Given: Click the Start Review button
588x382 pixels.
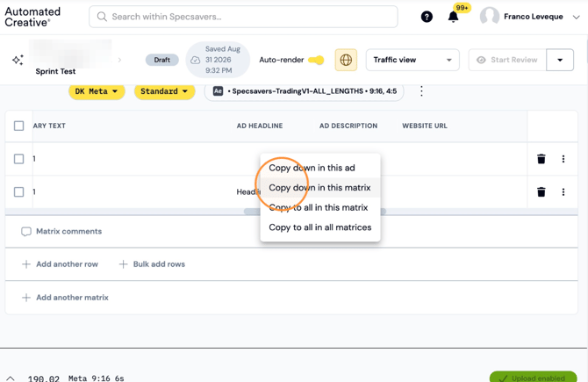Looking at the screenshot, I should click(507, 60).
